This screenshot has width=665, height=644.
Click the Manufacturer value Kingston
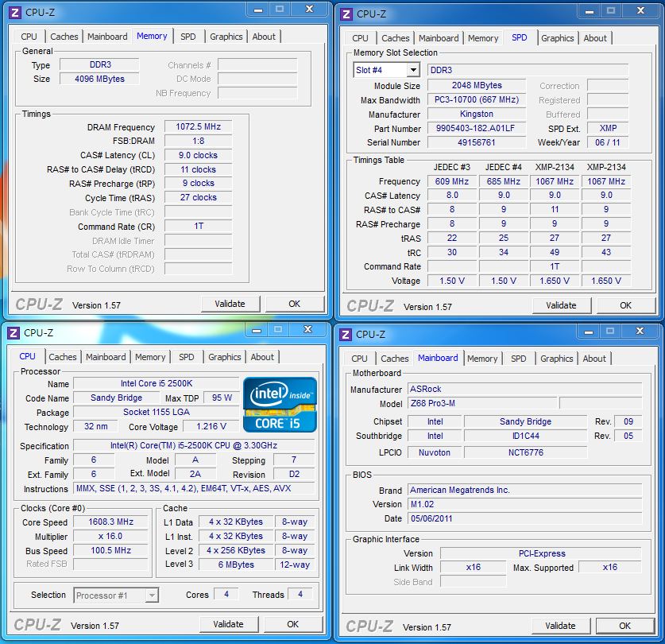tap(477, 114)
